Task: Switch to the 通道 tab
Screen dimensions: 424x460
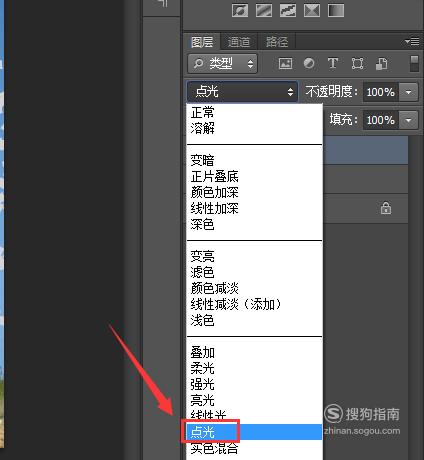Action: [239, 42]
